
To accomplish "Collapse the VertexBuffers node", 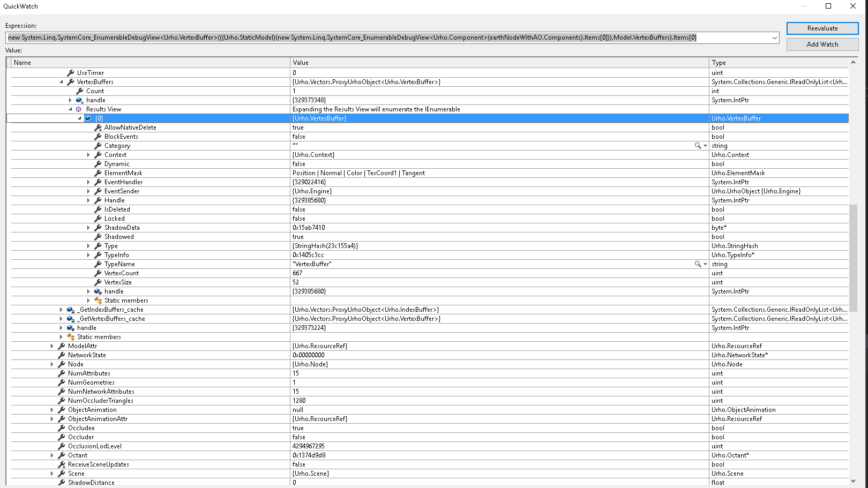I will (61, 82).
